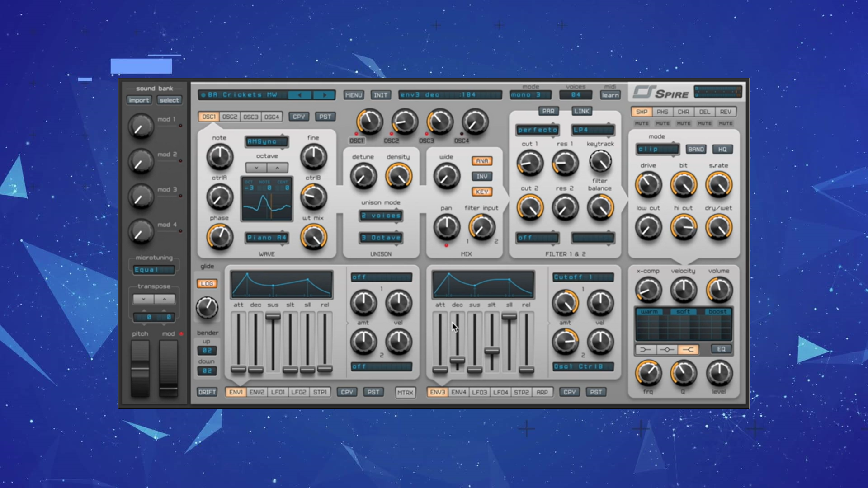Open the LFO1 tab
The image size is (868, 488).
278,392
